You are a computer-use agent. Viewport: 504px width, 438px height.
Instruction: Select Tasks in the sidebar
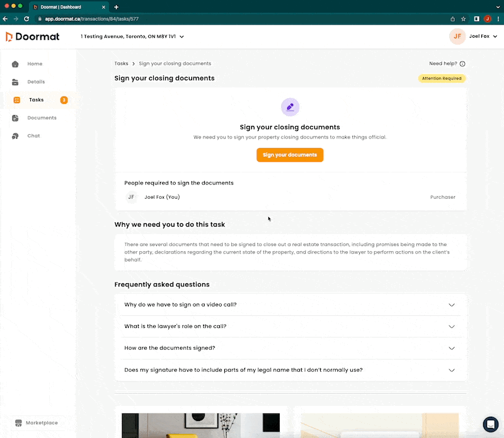click(x=37, y=100)
